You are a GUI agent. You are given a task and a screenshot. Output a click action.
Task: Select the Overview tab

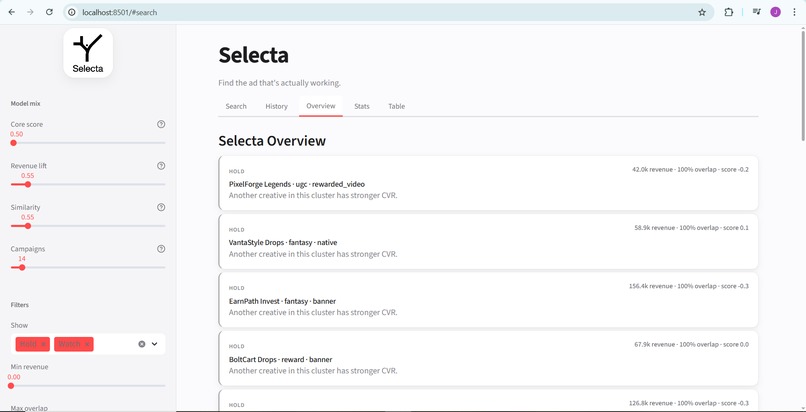(321, 106)
